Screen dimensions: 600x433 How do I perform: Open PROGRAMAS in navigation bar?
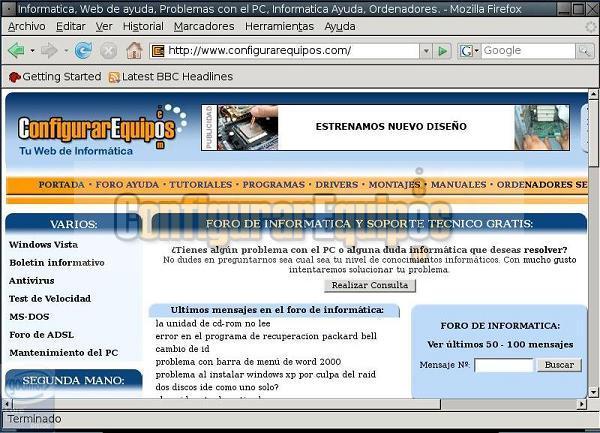(x=274, y=184)
